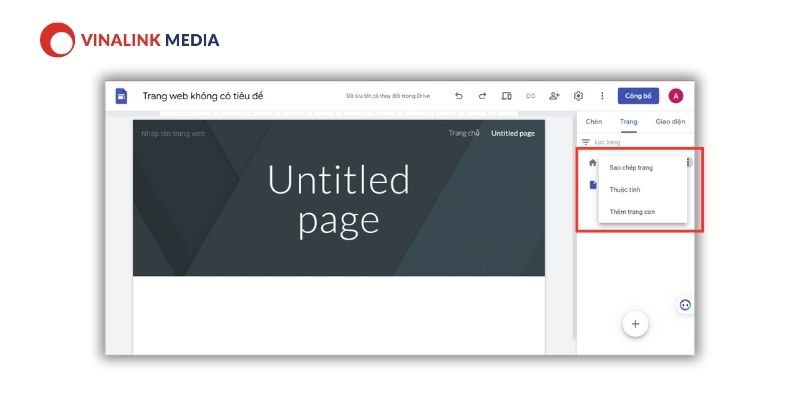Switch to the Chèn tab

(x=593, y=121)
